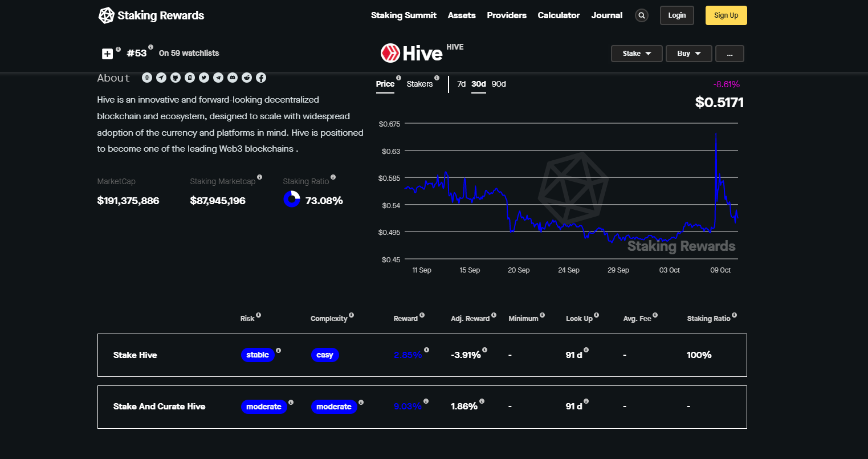Click the yellow Sign Up button
Image resolution: width=868 pixels, height=459 pixels.
click(x=726, y=15)
